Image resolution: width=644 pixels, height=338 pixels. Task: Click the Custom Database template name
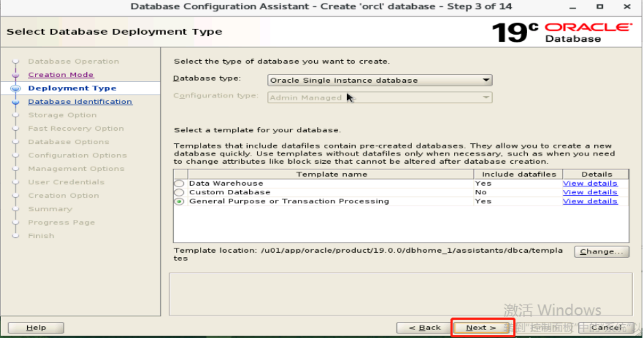tap(230, 193)
